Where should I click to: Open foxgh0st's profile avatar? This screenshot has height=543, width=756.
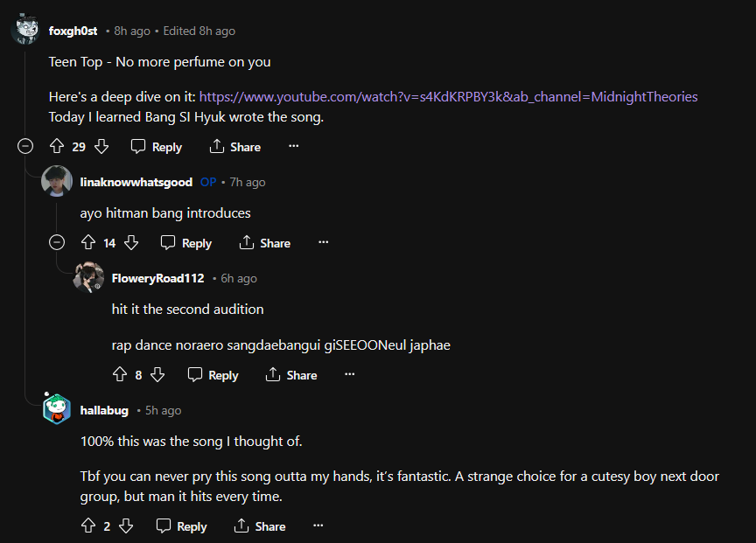(24, 31)
